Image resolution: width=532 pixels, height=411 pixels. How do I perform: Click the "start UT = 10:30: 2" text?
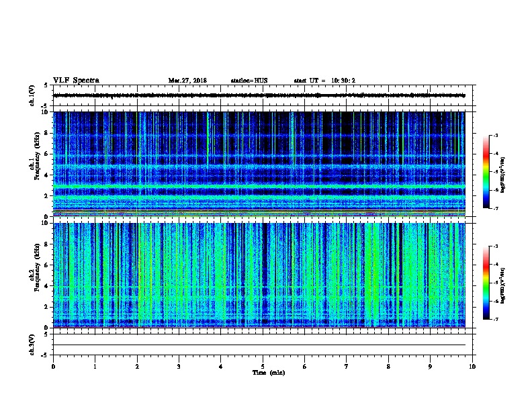pyautogui.click(x=324, y=81)
